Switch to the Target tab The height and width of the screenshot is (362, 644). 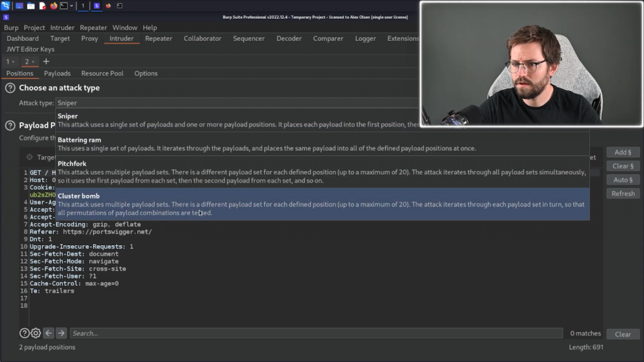point(60,38)
